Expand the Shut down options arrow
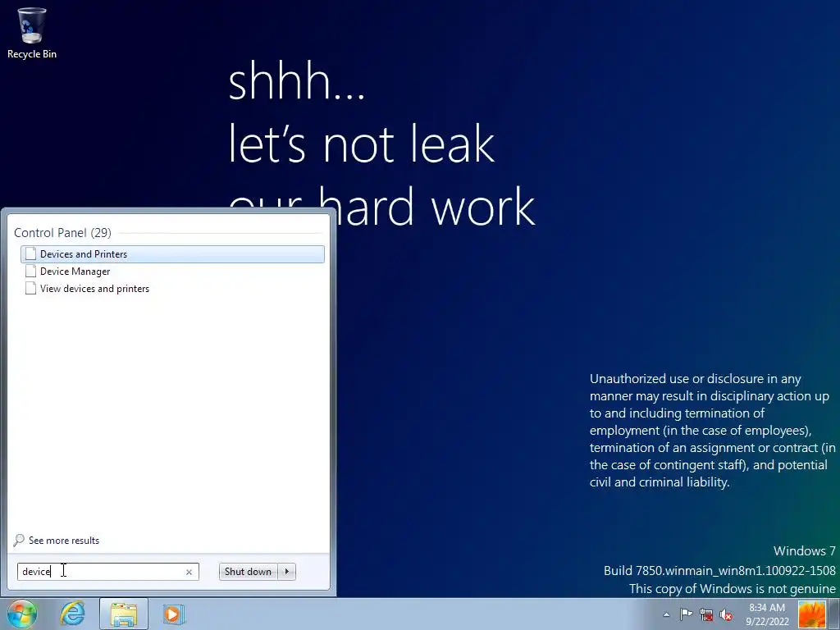 pos(287,572)
